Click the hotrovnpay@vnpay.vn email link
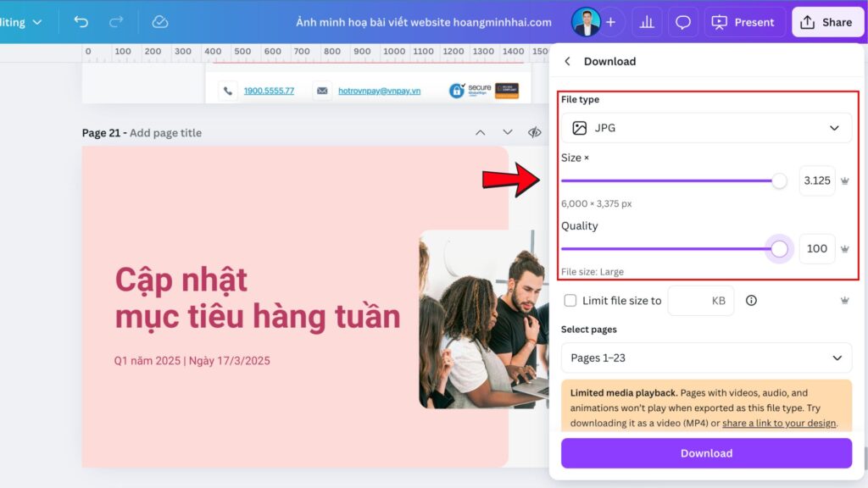The image size is (868, 488). point(379,91)
